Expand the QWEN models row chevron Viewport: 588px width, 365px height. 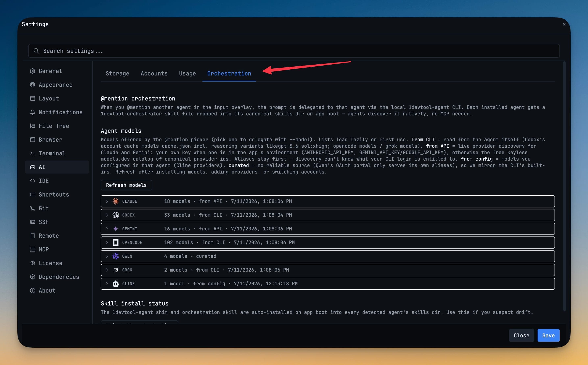coord(107,256)
